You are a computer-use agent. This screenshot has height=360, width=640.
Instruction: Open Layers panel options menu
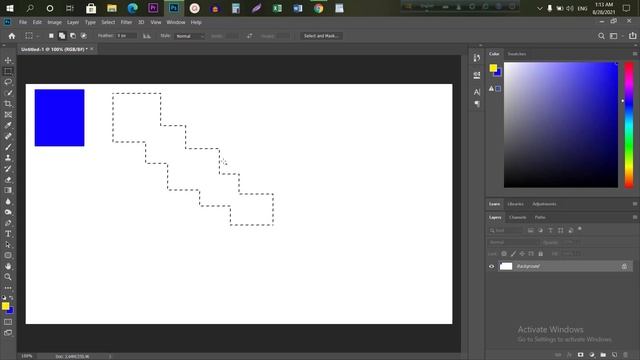(635, 217)
